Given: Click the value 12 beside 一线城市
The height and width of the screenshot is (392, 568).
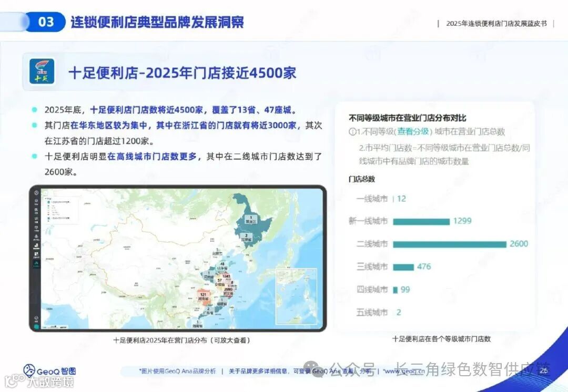Looking at the screenshot, I should pyautogui.click(x=401, y=199).
